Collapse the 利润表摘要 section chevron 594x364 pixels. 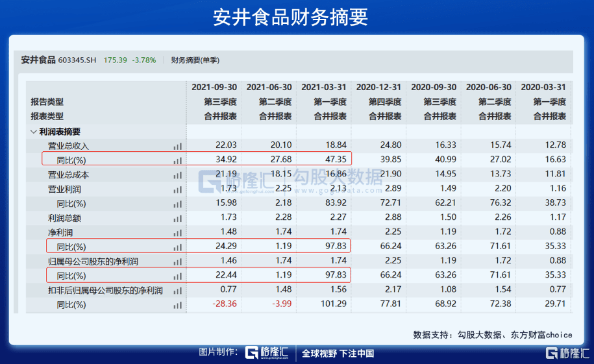pos(34,131)
